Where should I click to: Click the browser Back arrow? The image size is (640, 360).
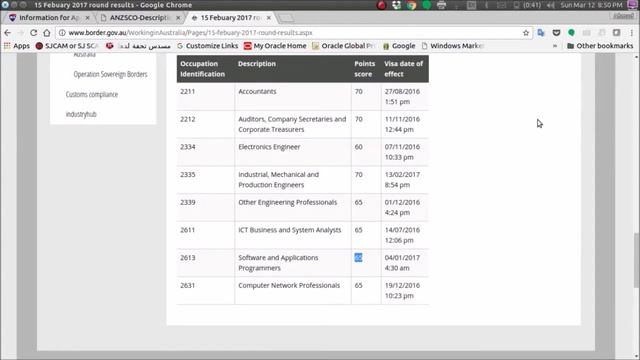tap(8, 33)
